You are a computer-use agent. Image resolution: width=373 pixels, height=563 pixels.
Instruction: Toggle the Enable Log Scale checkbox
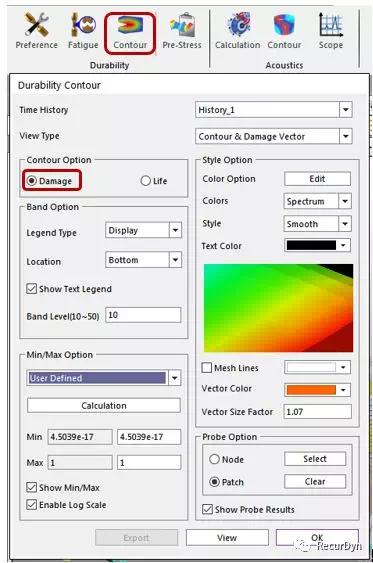32,504
